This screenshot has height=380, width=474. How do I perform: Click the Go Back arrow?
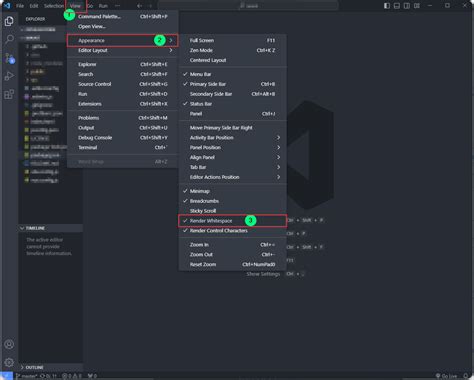[x=140, y=6]
